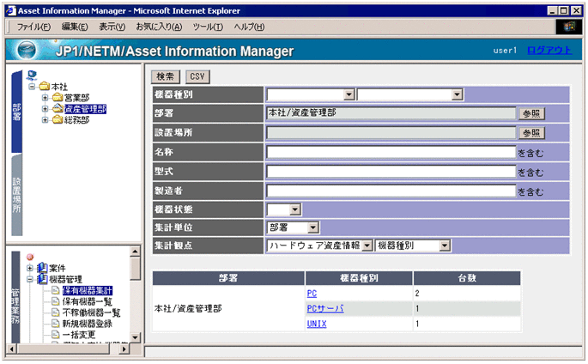Click job menu scrollbar up arrow
This screenshot has height=364, width=588.
pos(135,251)
